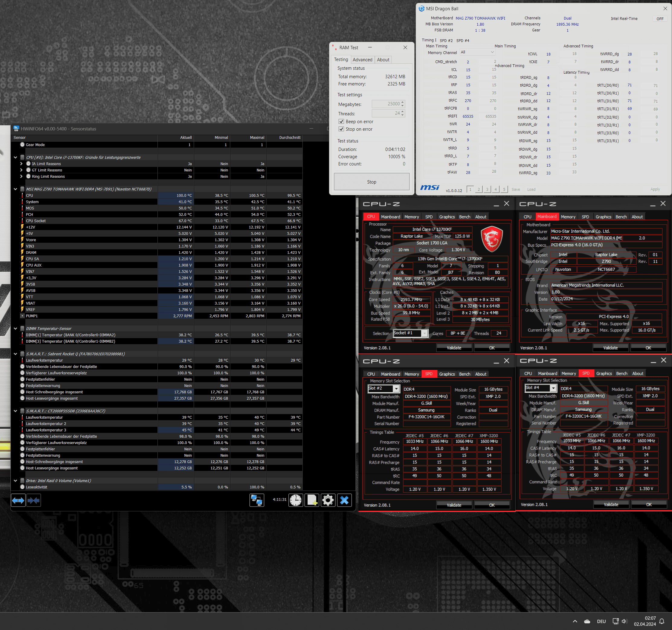
Task: Open the OneDrive cloud tray icon
Action: (x=587, y=621)
